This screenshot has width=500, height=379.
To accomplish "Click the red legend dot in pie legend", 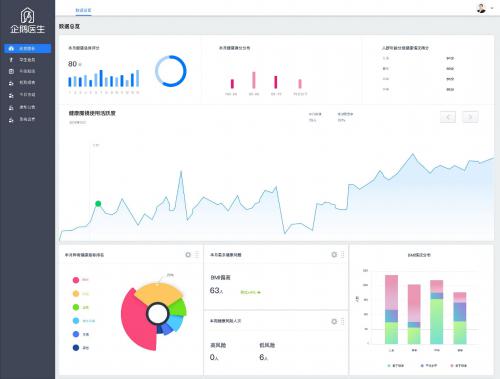I will pos(76,280).
